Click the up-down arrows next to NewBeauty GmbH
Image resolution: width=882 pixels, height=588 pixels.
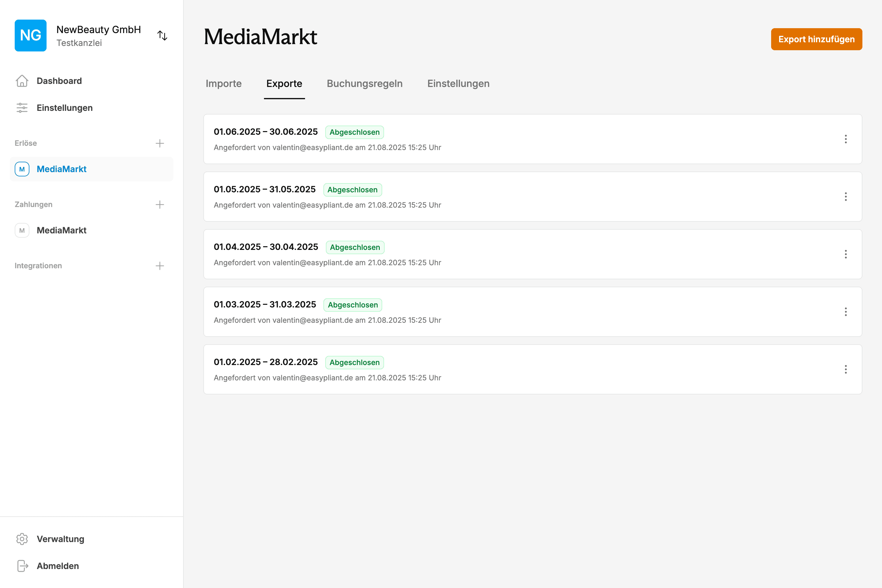162,35
